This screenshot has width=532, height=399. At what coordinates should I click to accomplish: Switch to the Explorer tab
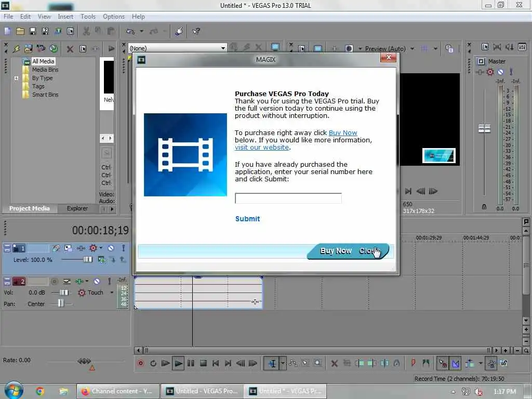(x=77, y=208)
